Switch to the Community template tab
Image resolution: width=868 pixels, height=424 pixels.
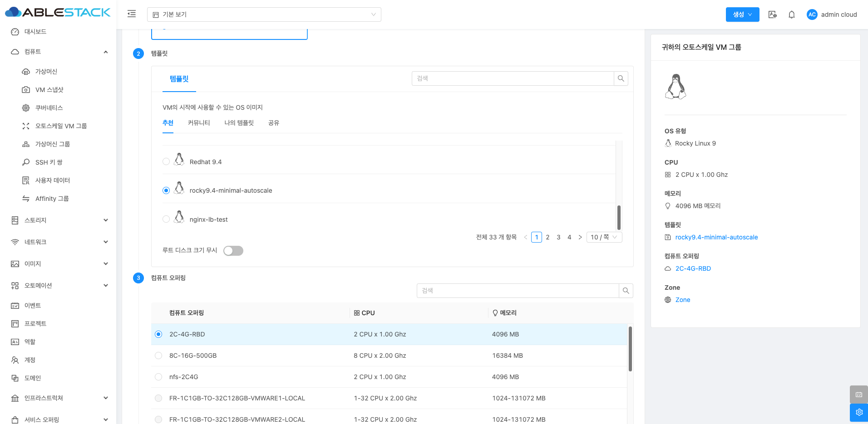[199, 123]
